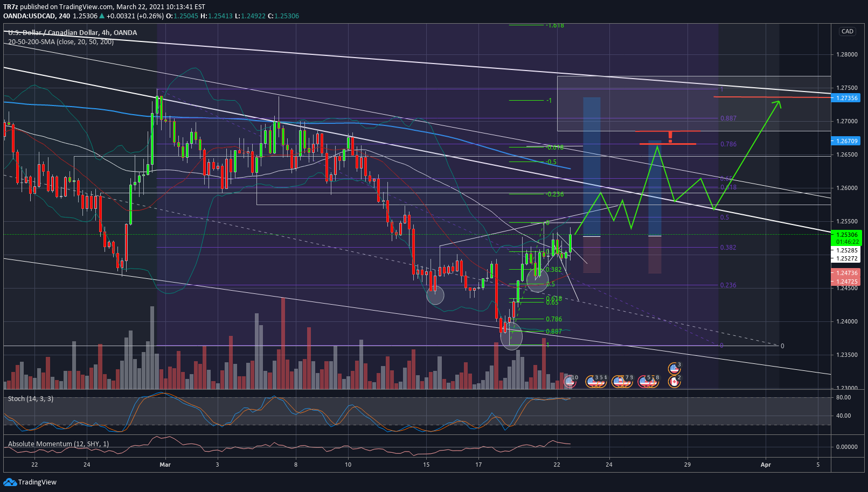Click the 29 date label on the time axis

tap(688, 465)
